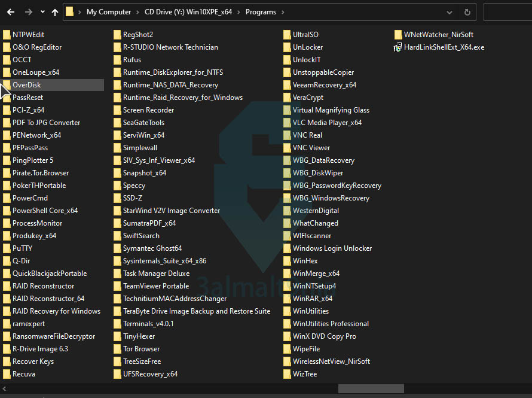Image resolution: width=532 pixels, height=398 pixels.
Task: Click the Tor Browser folder icon
Action: pyautogui.click(x=117, y=349)
